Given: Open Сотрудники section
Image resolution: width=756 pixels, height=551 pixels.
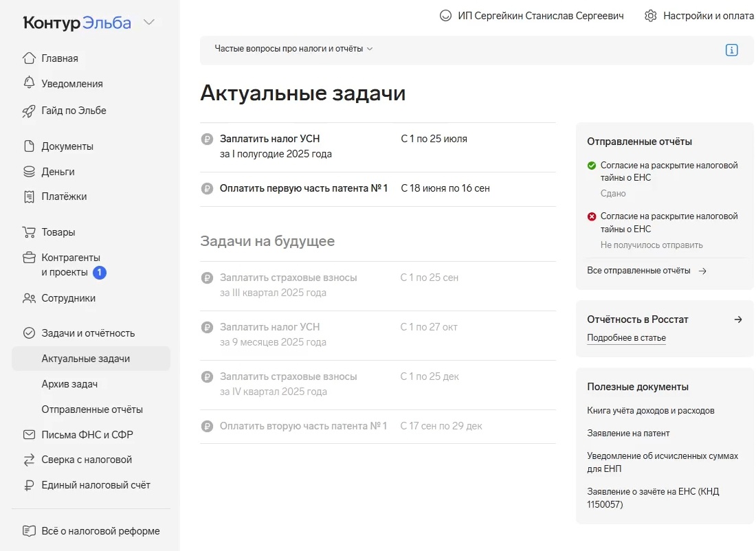Looking at the screenshot, I should click(69, 298).
